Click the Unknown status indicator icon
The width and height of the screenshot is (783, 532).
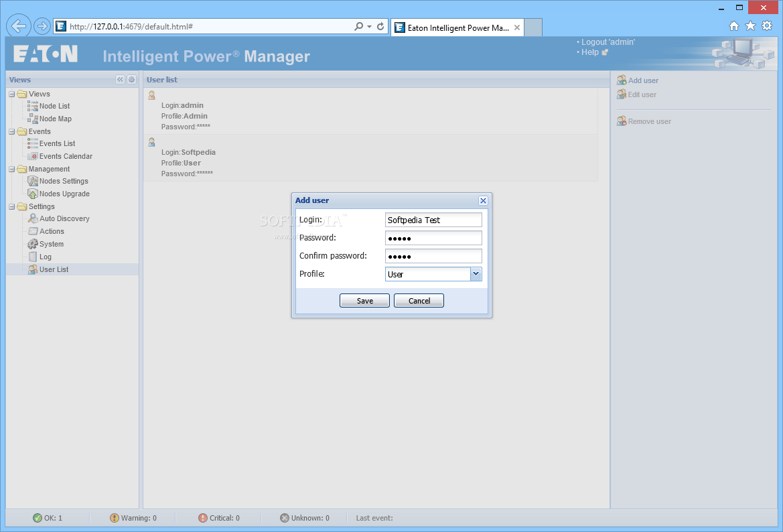pyautogui.click(x=285, y=518)
